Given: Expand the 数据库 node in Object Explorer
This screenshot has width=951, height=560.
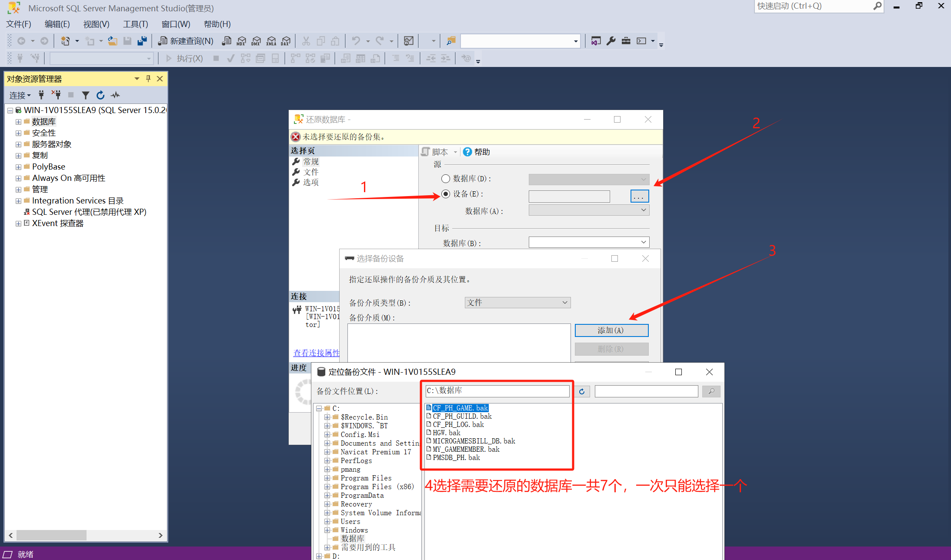Looking at the screenshot, I should point(18,122).
